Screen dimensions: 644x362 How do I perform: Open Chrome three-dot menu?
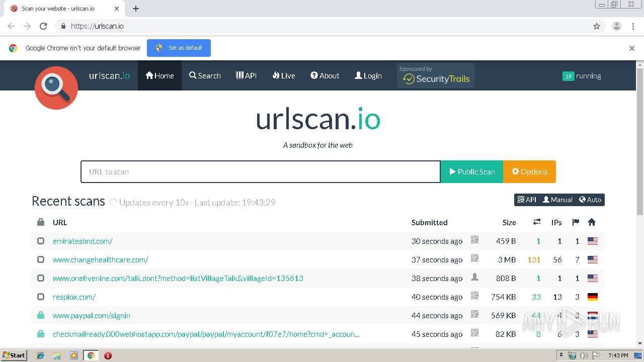tap(633, 26)
